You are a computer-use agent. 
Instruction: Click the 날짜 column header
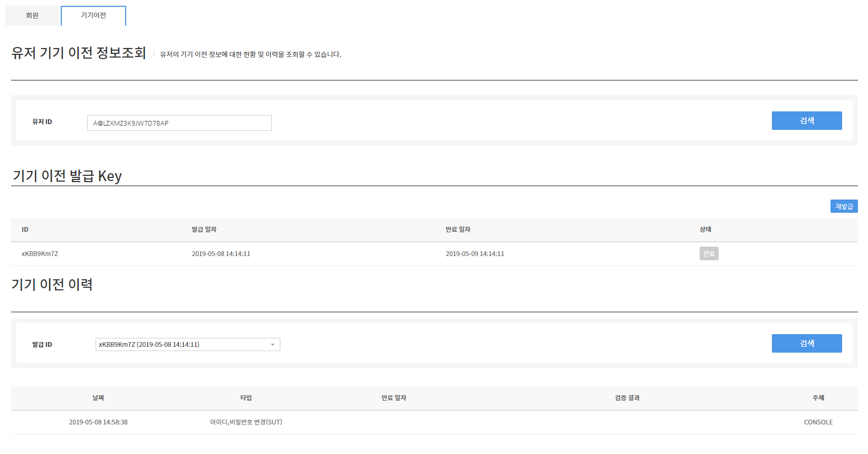pos(98,398)
